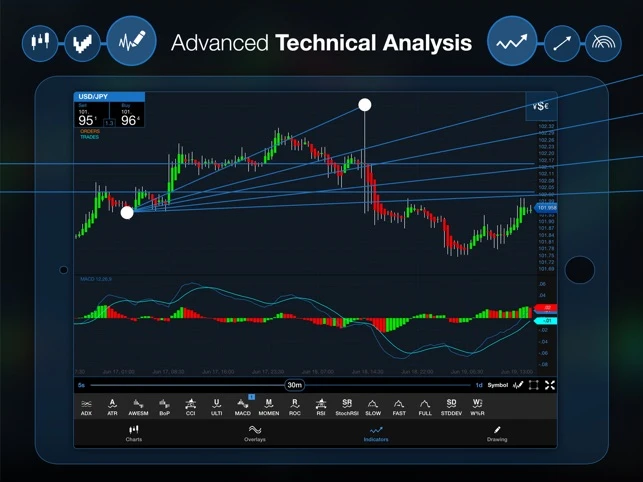Click the crop frame icon

coord(534,385)
